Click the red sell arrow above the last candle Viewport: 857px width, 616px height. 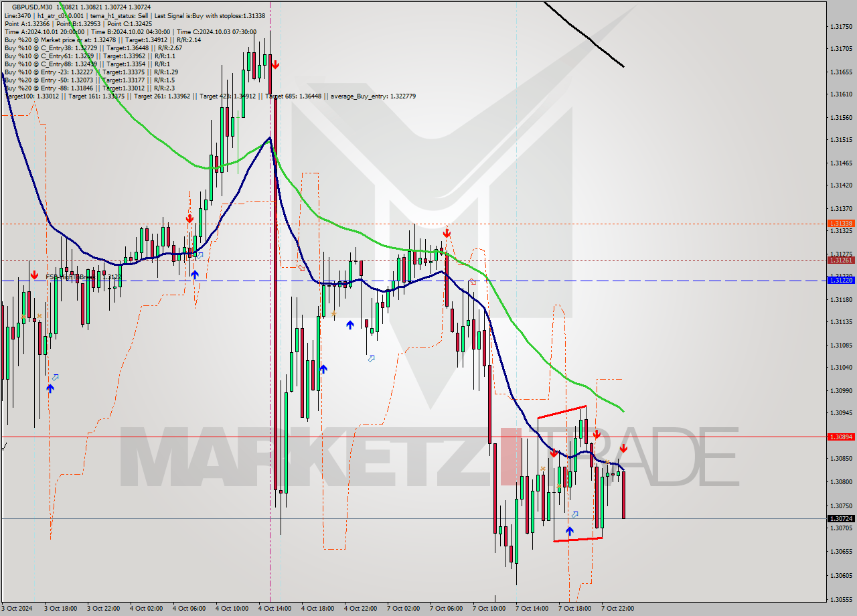point(623,448)
